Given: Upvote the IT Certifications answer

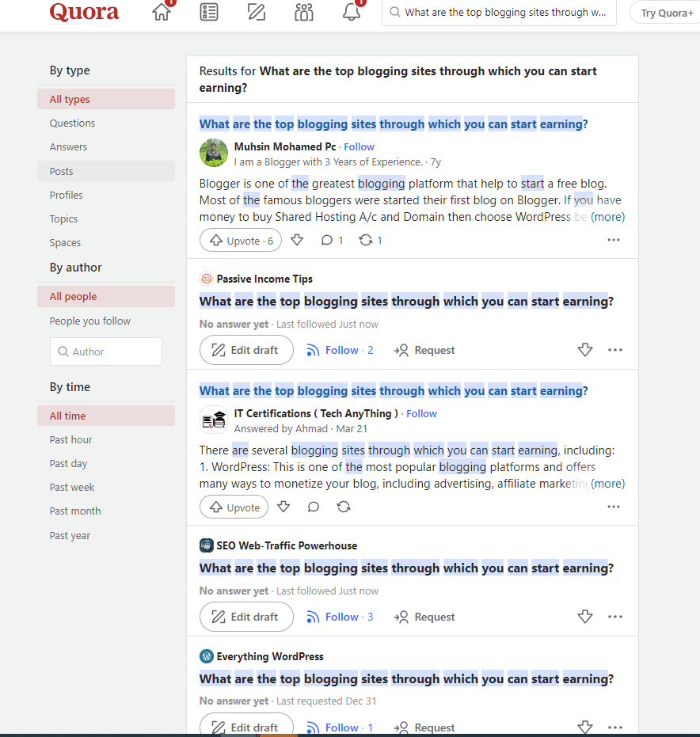Looking at the screenshot, I should click(x=234, y=507).
